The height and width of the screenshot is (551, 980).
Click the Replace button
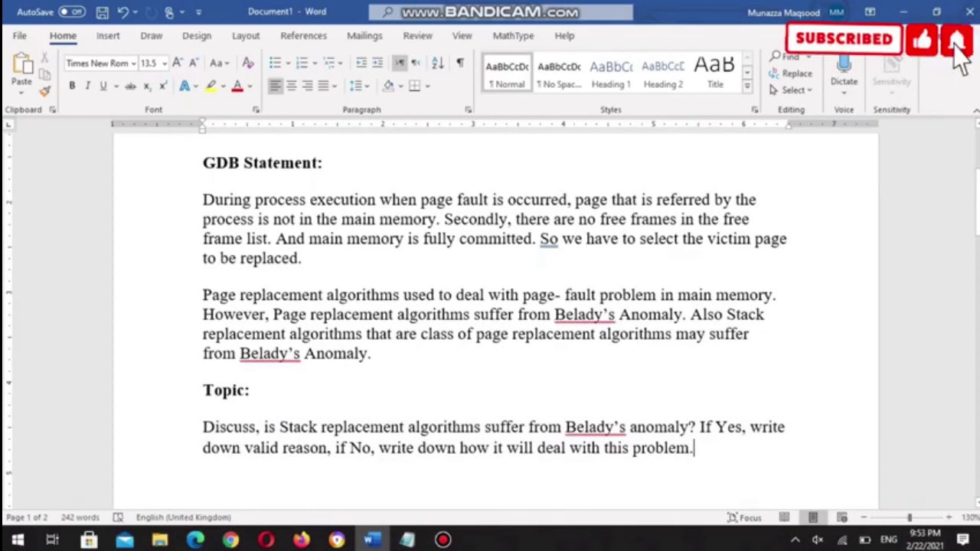[x=791, y=73]
